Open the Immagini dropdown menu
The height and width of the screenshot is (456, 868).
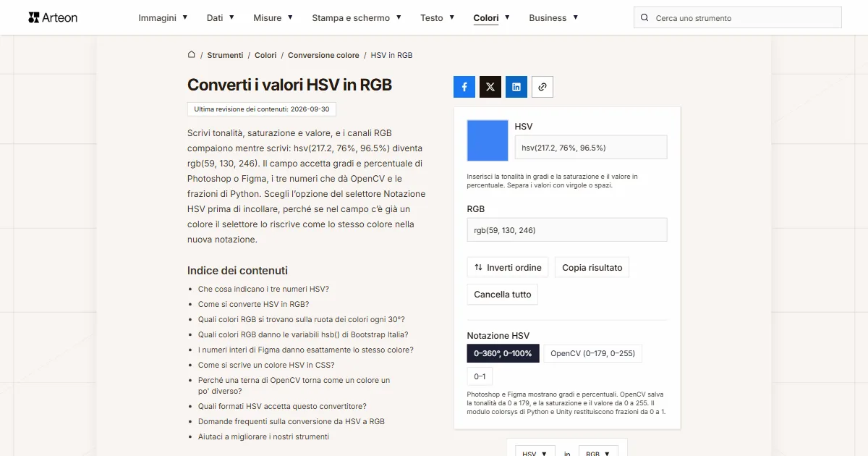163,18
